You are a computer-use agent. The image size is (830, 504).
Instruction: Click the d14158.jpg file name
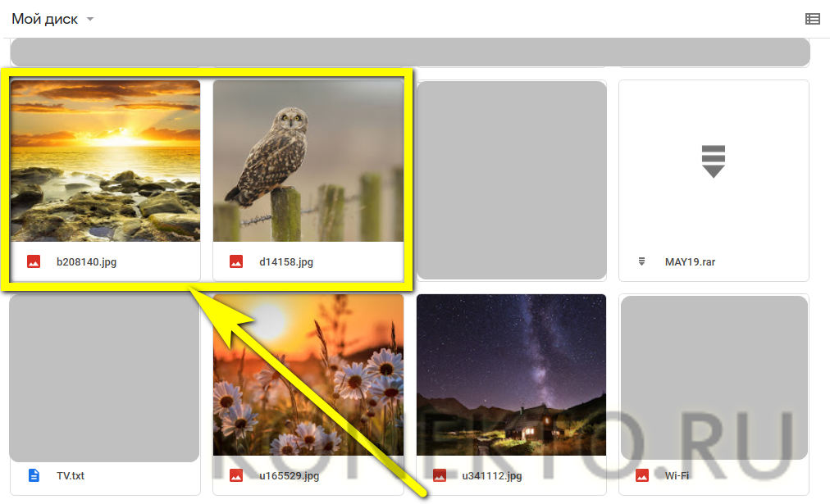(286, 261)
